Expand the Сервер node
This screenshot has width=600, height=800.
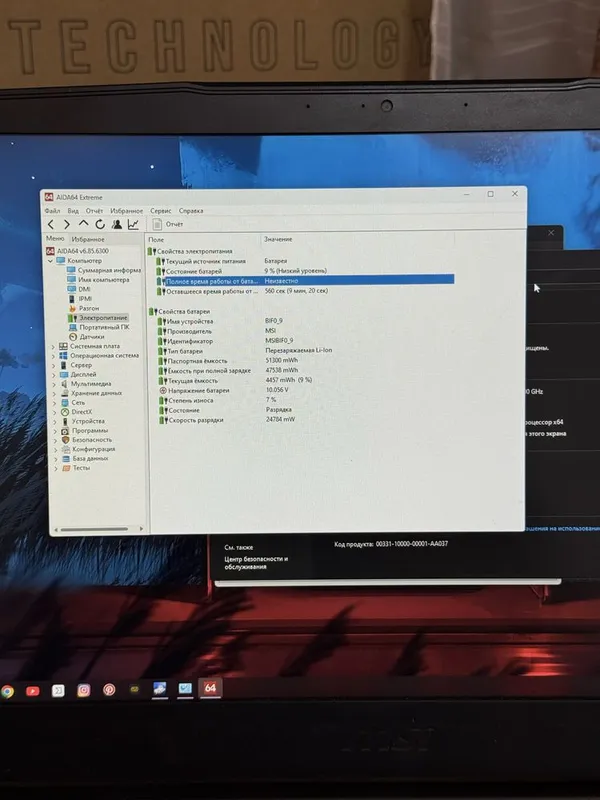point(54,365)
